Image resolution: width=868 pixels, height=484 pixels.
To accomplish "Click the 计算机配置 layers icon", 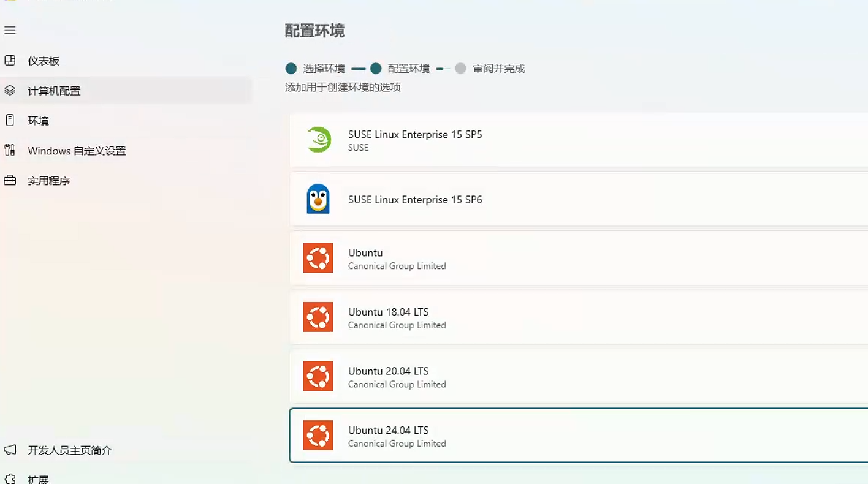I will pos(10,90).
